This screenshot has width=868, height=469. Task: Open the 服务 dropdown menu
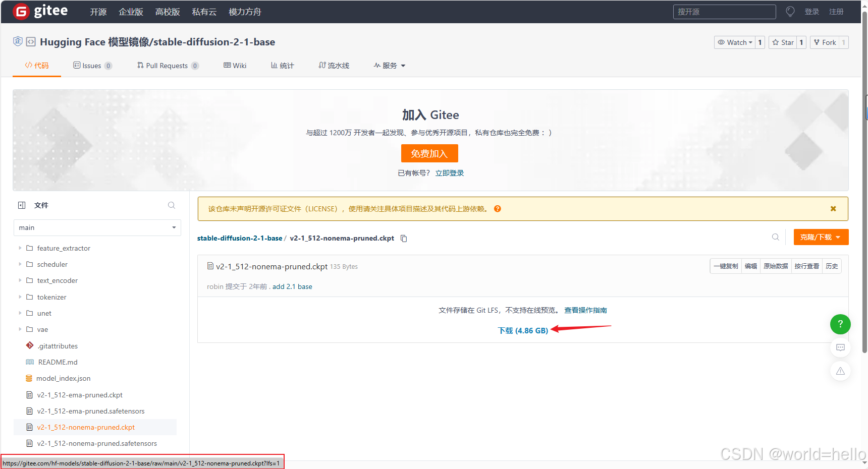389,66
